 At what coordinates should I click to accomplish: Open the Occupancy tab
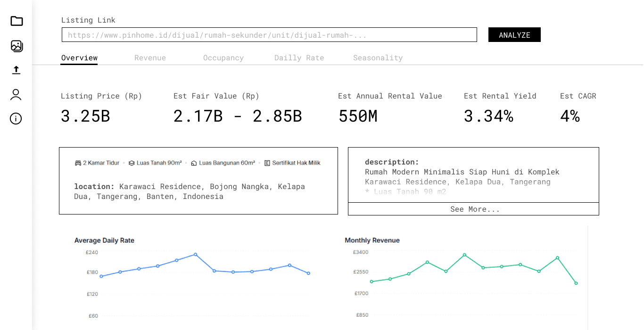223,58
